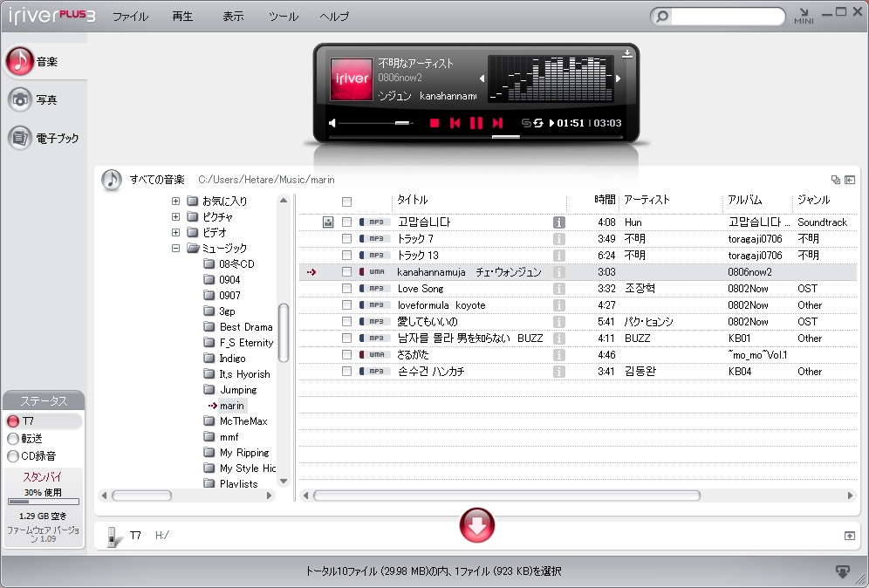
Task: Click the folder tree scroll-down arrow
Action: click(x=284, y=481)
